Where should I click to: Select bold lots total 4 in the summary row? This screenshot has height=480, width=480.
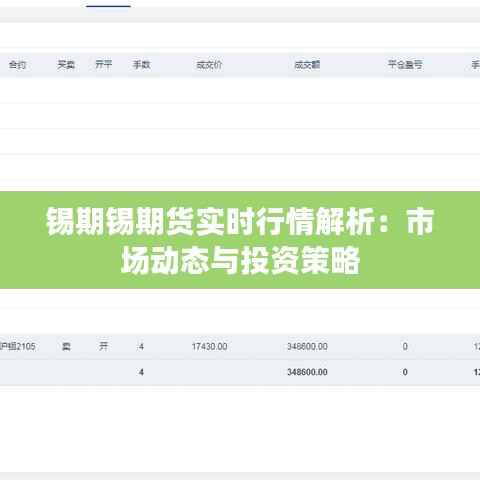tap(141, 372)
